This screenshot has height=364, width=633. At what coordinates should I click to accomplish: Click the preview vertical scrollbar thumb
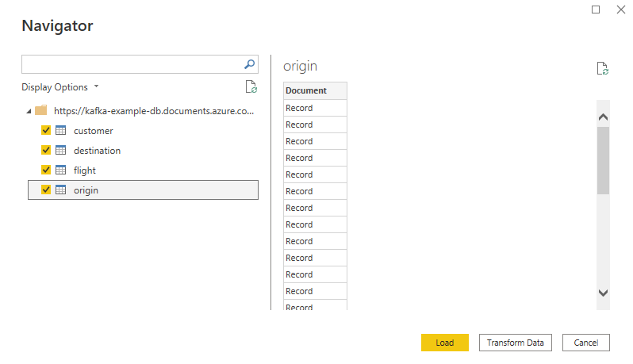603,161
